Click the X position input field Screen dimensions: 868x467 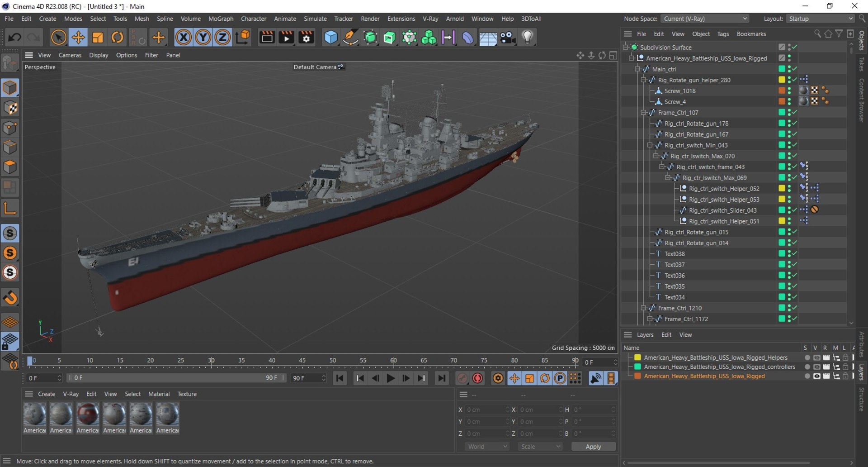[x=487, y=410]
